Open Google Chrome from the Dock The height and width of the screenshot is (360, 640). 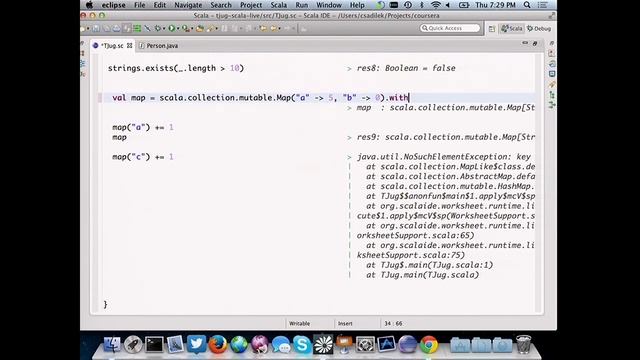coord(429,344)
